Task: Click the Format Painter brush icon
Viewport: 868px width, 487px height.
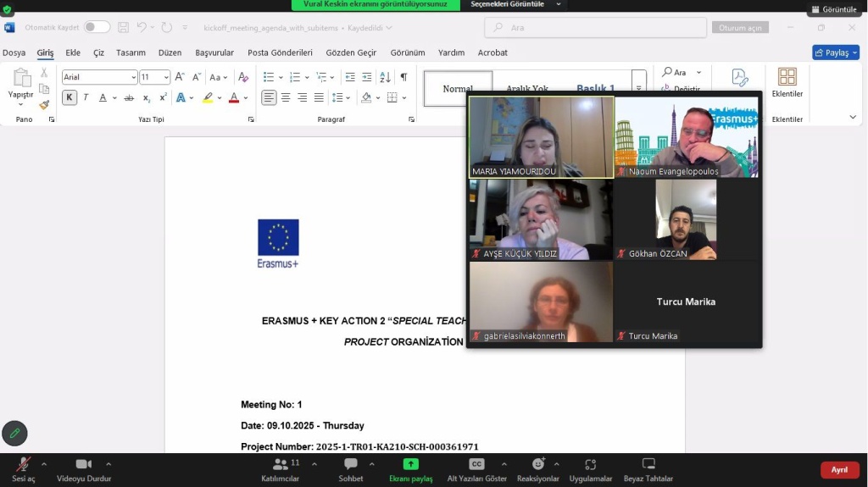Action: pyautogui.click(x=44, y=105)
